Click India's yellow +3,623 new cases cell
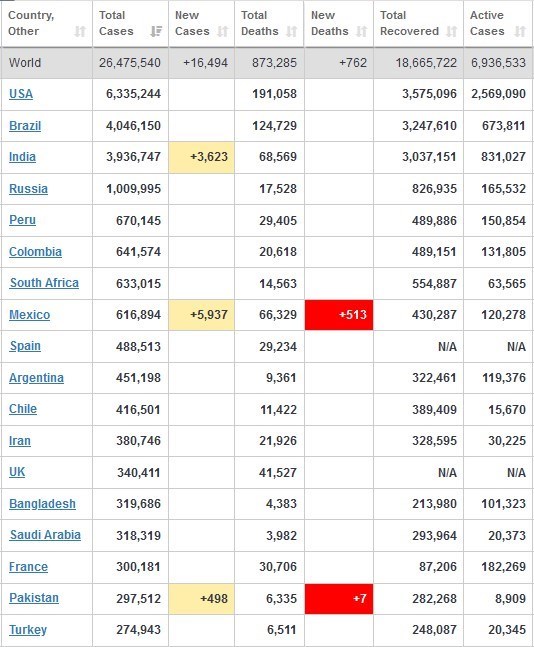The width and height of the screenshot is (534, 647). click(201, 157)
